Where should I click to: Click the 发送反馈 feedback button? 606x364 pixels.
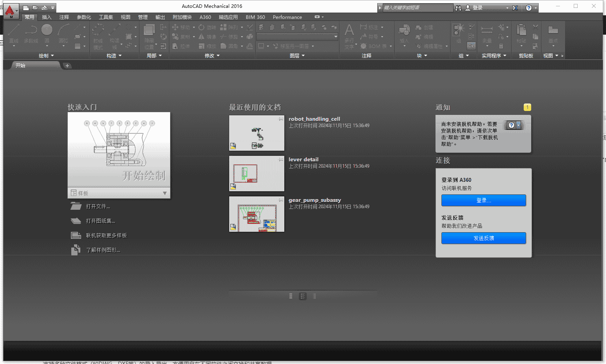click(483, 238)
